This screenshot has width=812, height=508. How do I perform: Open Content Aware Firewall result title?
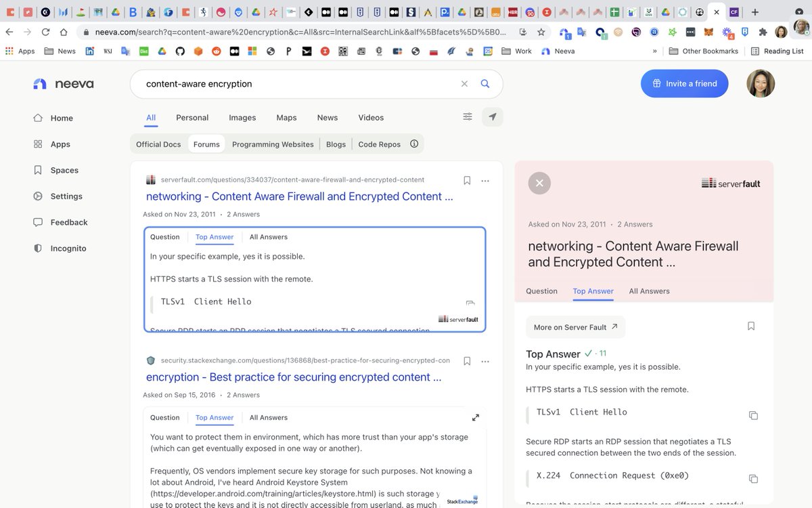(x=300, y=196)
